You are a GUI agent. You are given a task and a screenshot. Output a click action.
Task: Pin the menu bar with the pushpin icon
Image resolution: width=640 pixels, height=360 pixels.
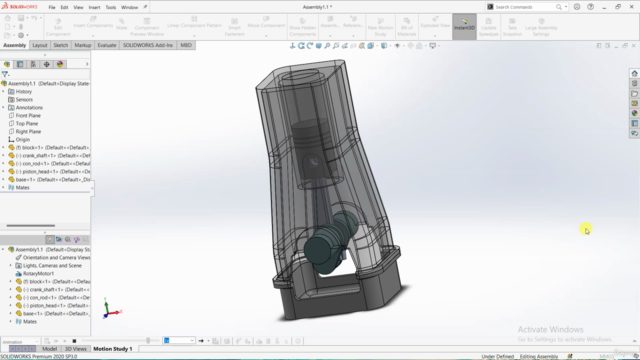click(145, 7)
